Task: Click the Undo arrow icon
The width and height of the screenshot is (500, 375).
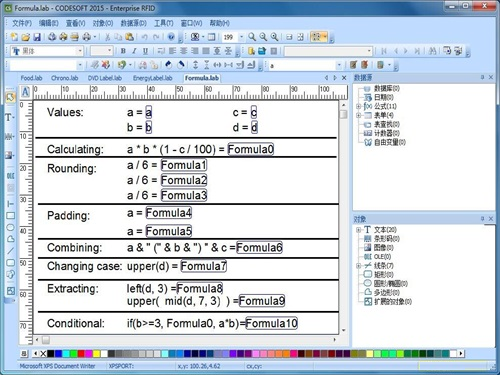Action: coord(145,37)
